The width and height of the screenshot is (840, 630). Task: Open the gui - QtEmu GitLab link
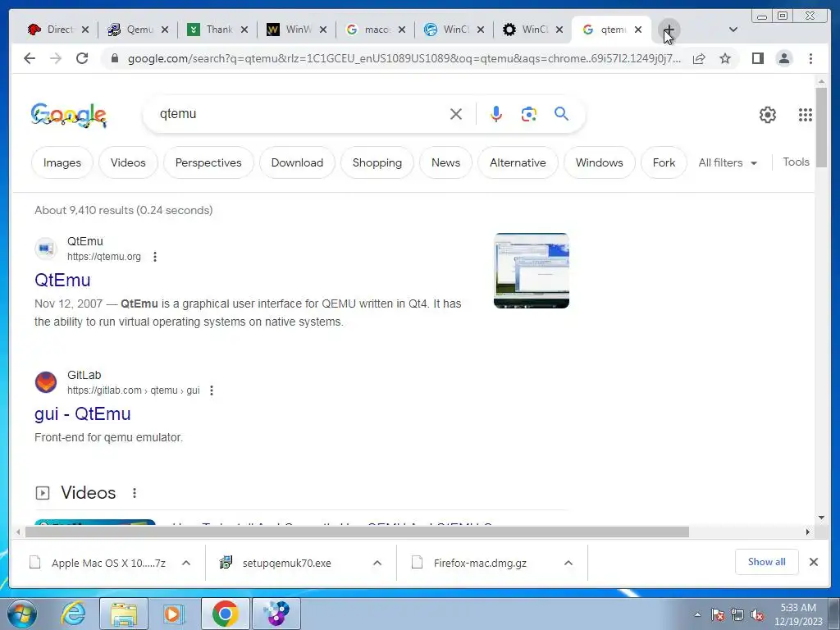click(x=83, y=413)
